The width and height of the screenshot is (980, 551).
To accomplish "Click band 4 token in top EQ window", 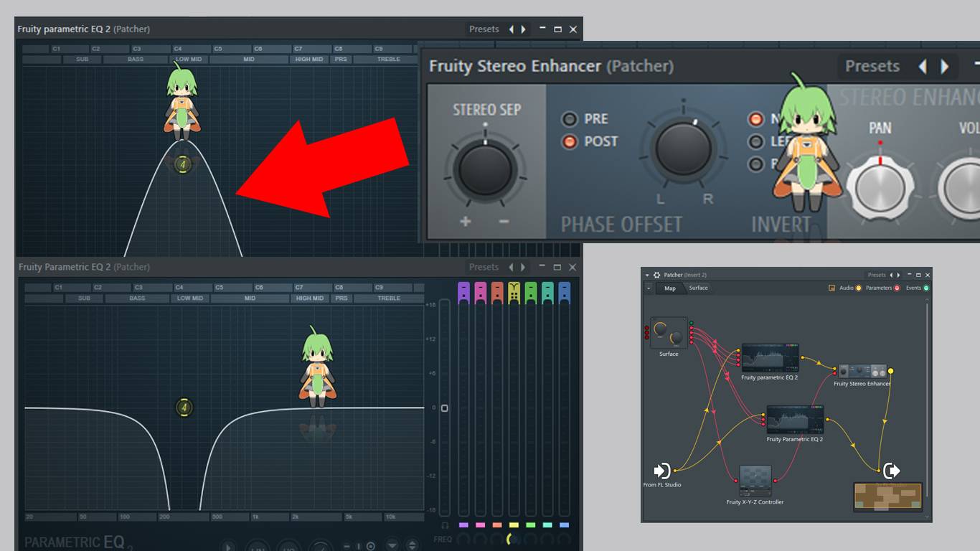I will [183, 164].
